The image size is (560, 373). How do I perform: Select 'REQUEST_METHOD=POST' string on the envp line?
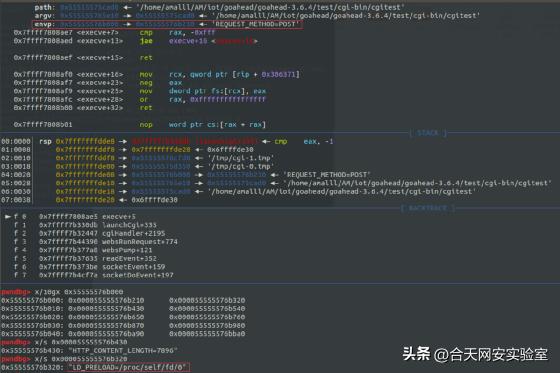tap(255, 24)
